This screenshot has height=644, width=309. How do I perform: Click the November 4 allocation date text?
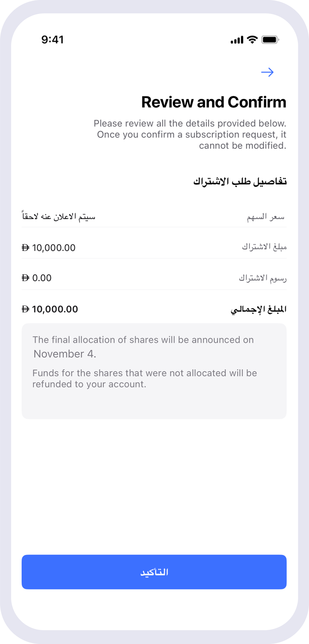tap(65, 354)
